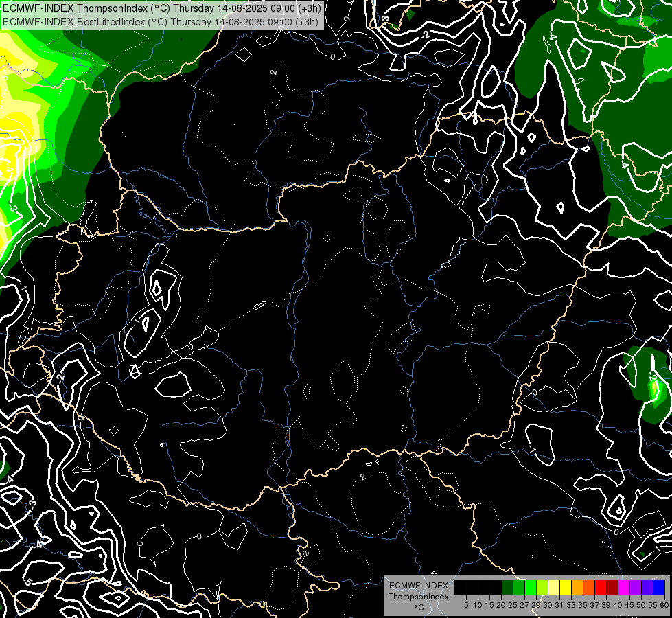The image size is (672, 618).
Task: Click the legend tick value 20
Action: click(501, 605)
